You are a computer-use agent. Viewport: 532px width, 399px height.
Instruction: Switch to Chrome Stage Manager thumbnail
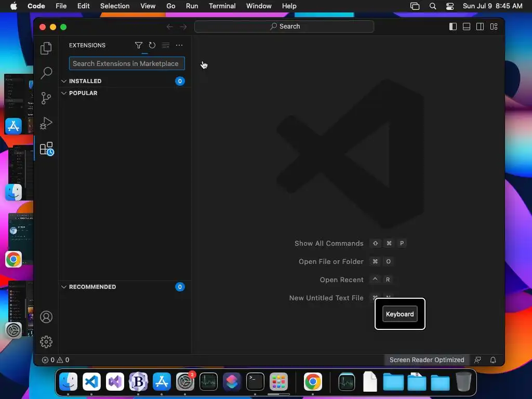(x=20, y=240)
